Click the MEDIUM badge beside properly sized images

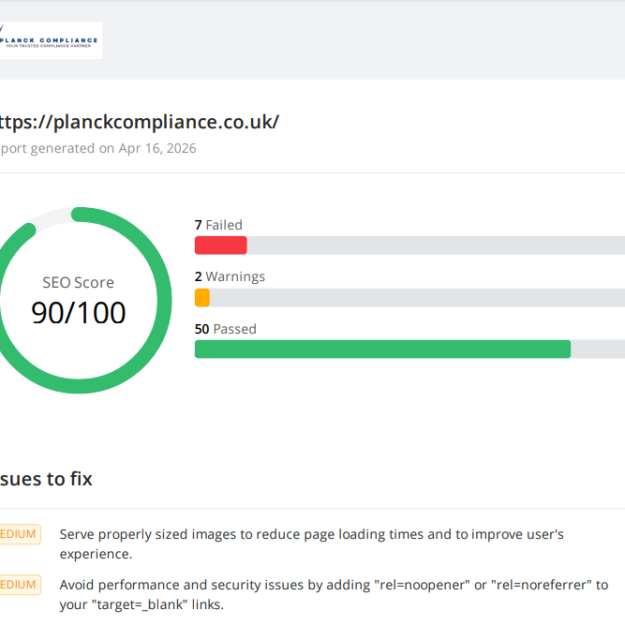(x=20, y=534)
